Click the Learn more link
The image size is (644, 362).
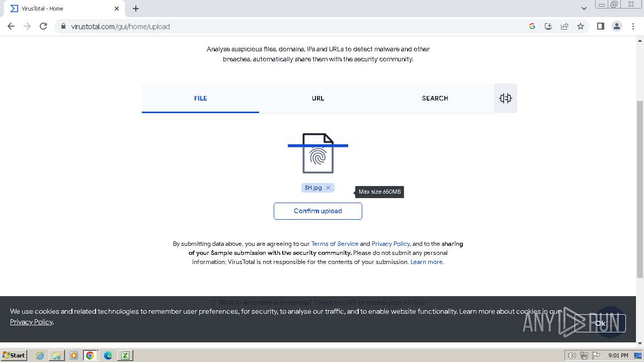[427, 262]
